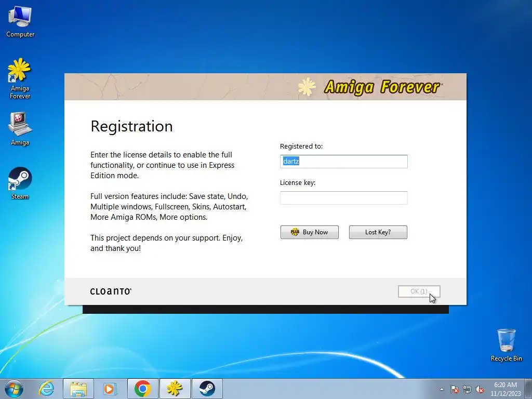The height and width of the screenshot is (399, 532).
Task: Click the 'Enter the license details' paragraph
Action: point(162,165)
